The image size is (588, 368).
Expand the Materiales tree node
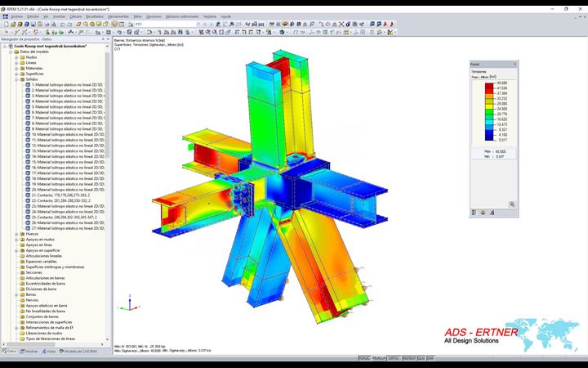click(16, 69)
